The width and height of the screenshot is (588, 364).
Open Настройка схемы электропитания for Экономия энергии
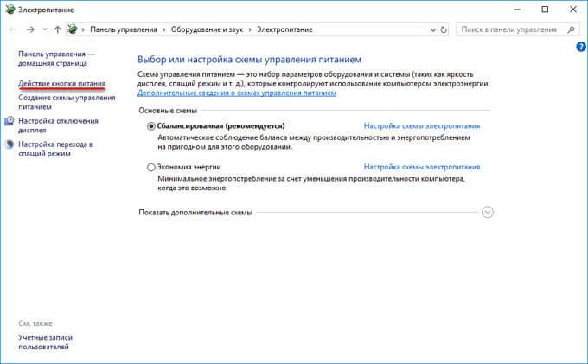pyautogui.click(x=422, y=167)
